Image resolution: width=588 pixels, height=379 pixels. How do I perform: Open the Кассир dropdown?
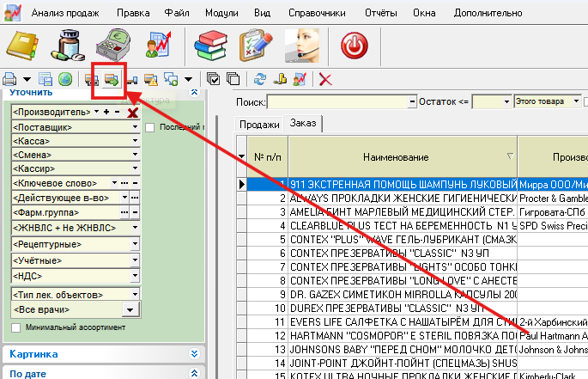click(135, 168)
